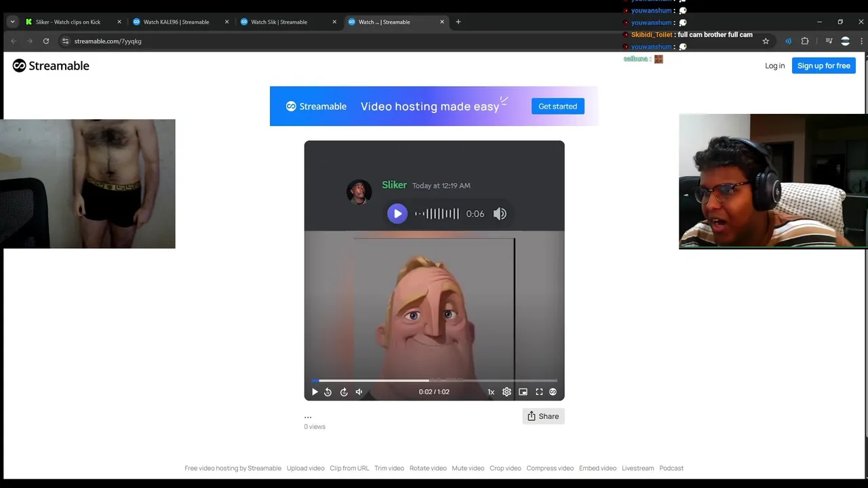
Task: Open Free video hosting by Streamable link
Action: (x=233, y=468)
